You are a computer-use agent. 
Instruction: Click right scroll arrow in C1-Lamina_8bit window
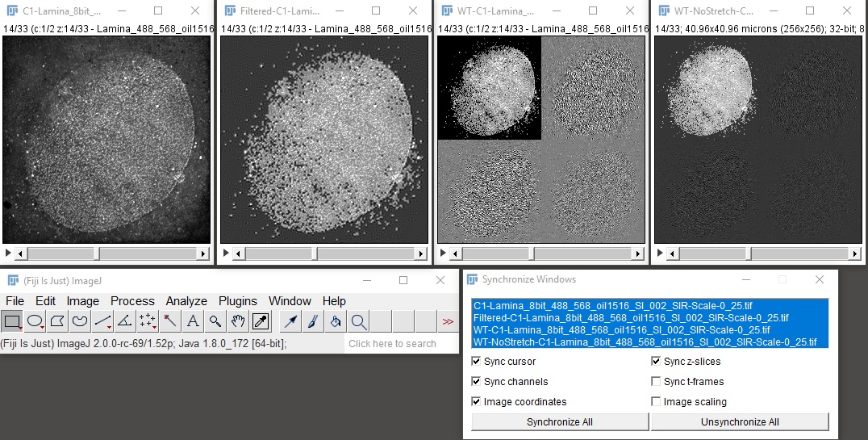(x=203, y=254)
